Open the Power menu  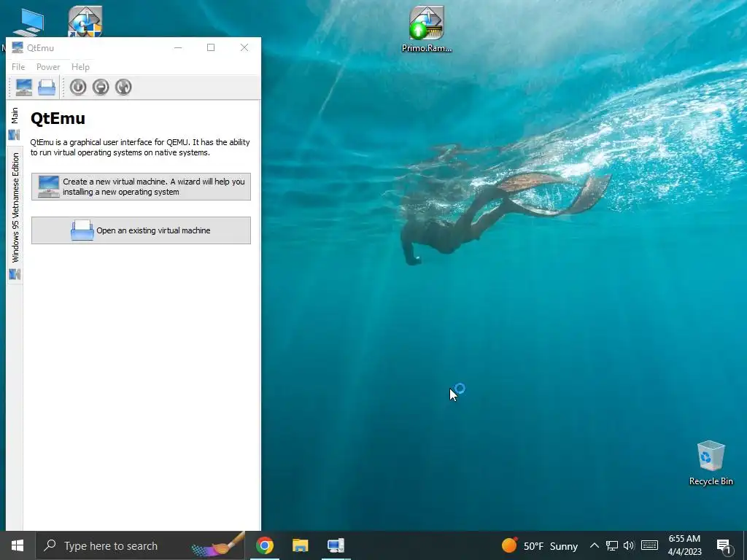pyautogui.click(x=48, y=67)
